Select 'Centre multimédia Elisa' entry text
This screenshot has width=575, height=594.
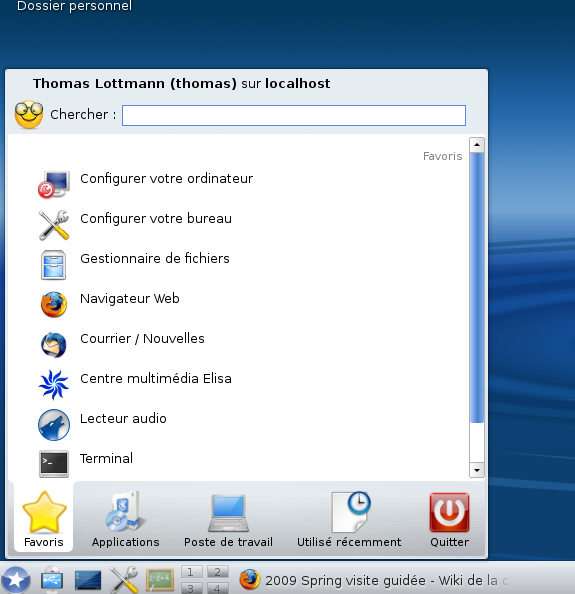click(156, 378)
